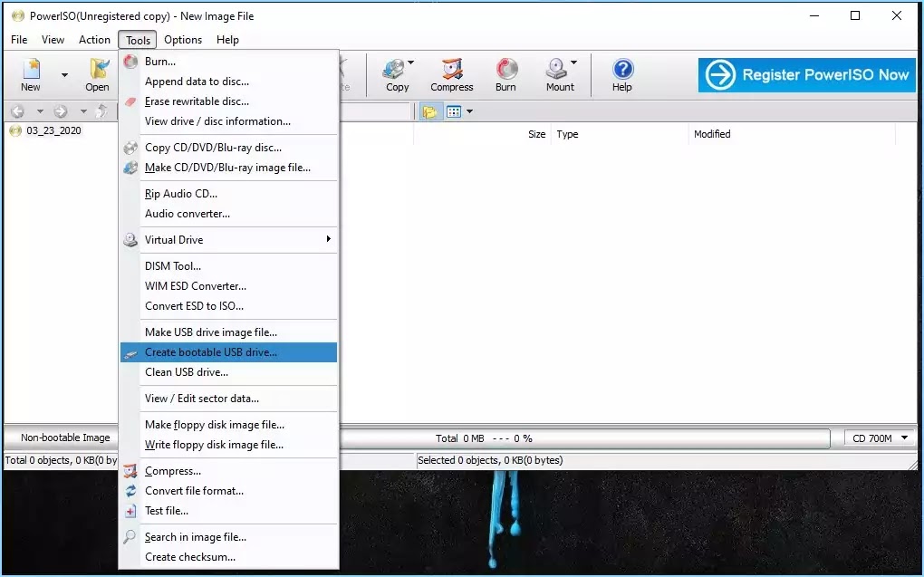Image resolution: width=924 pixels, height=577 pixels.
Task: Choose Append data to disc...
Action: (x=228, y=82)
